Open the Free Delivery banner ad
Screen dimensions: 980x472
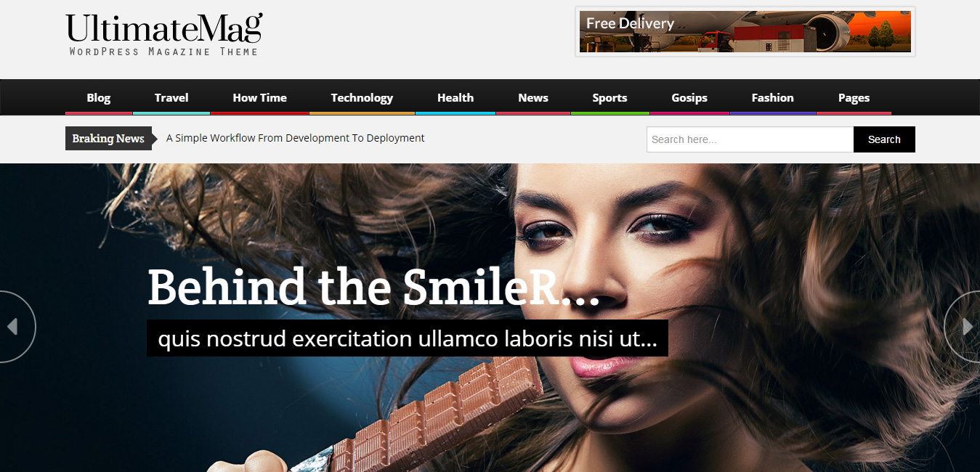(745, 31)
